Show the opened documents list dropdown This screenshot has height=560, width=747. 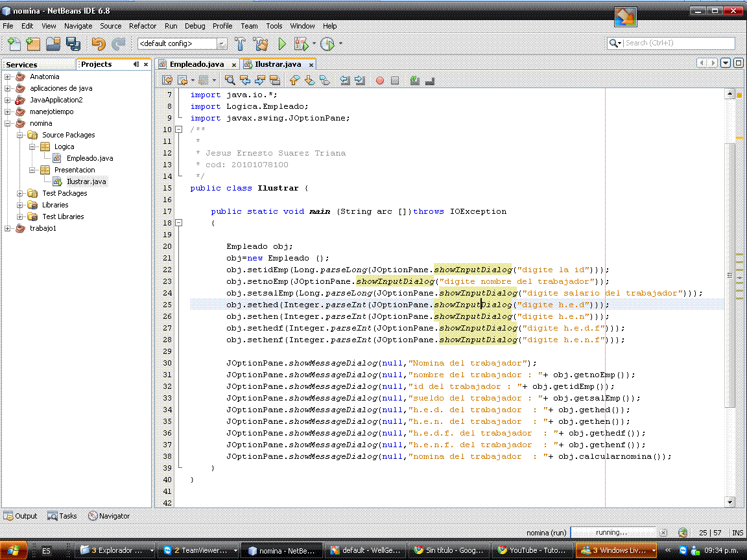726,64
